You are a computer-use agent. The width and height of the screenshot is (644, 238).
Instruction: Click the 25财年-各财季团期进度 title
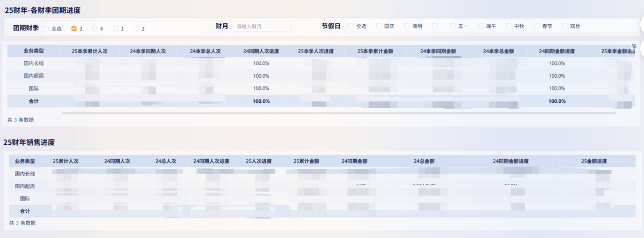pyautogui.click(x=43, y=10)
